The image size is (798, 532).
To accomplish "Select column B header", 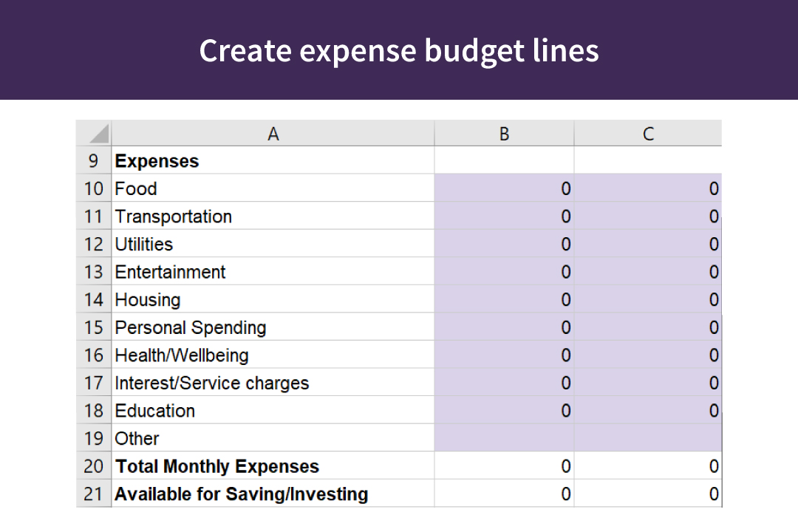I will coord(505,134).
